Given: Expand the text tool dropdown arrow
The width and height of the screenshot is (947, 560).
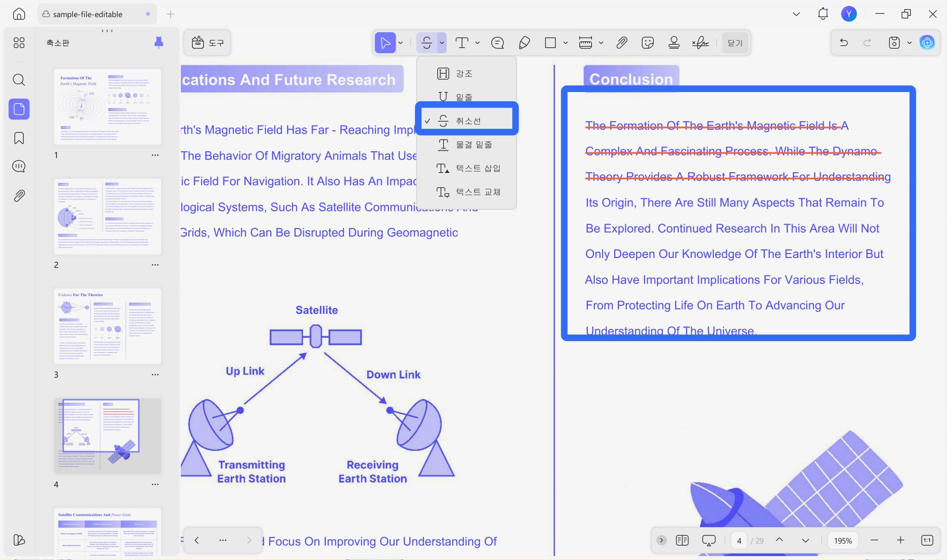Looking at the screenshot, I should click(x=477, y=43).
